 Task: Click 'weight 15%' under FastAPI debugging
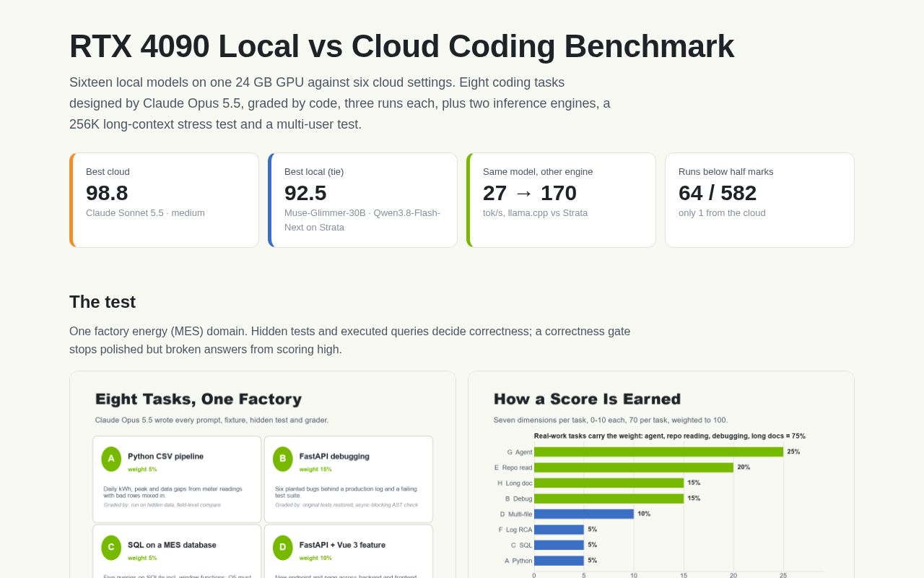(x=315, y=470)
